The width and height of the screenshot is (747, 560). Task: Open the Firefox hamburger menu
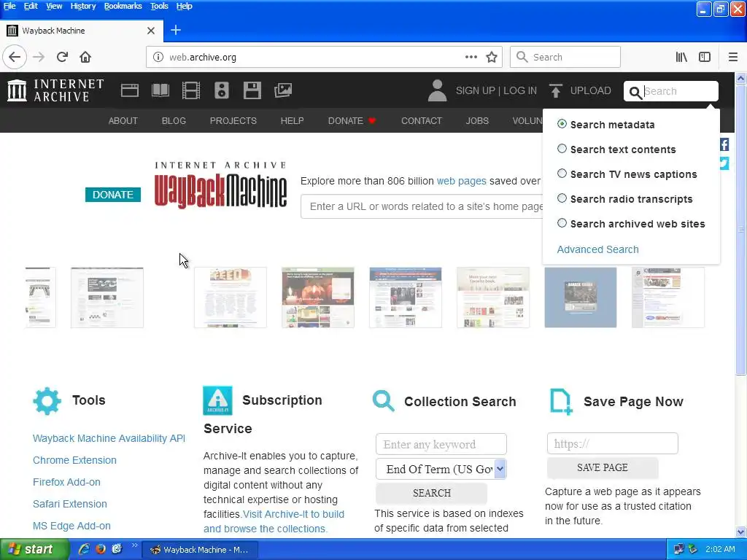pyautogui.click(x=733, y=57)
